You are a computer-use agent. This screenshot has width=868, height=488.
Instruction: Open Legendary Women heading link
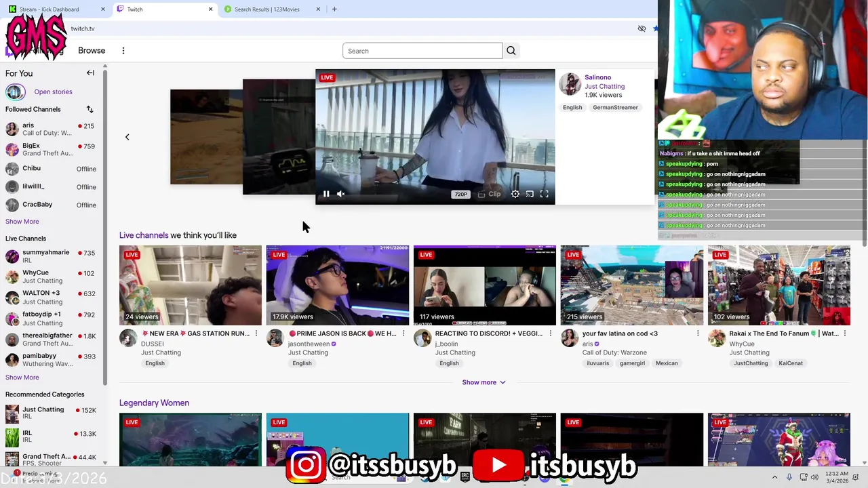[154, 403]
